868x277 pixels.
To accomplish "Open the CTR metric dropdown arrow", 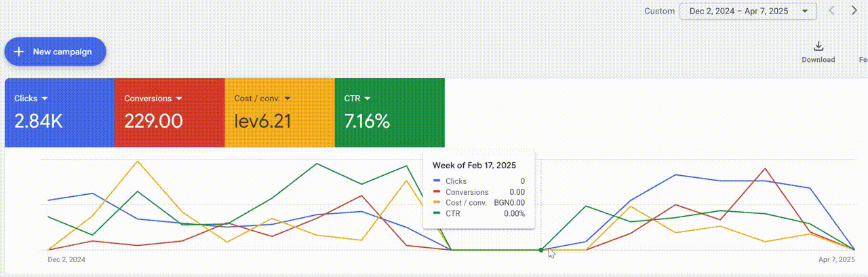I will point(367,99).
